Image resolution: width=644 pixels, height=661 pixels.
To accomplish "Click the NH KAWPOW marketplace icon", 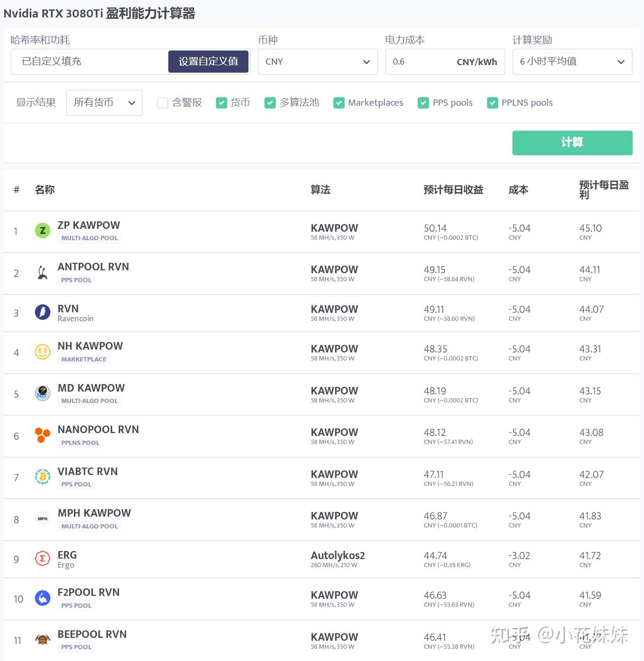I will pyautogui.click(x=42, y=352).
